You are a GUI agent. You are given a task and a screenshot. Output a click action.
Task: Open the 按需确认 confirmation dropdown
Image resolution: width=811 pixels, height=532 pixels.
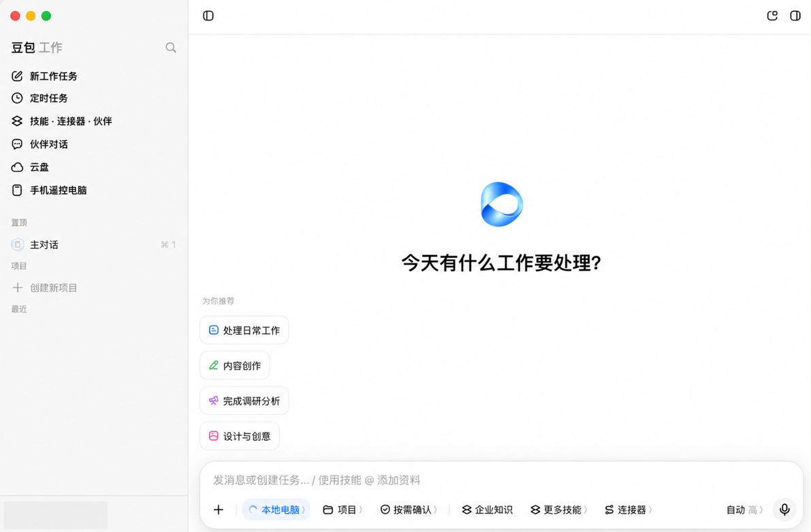tap(409, 510)
